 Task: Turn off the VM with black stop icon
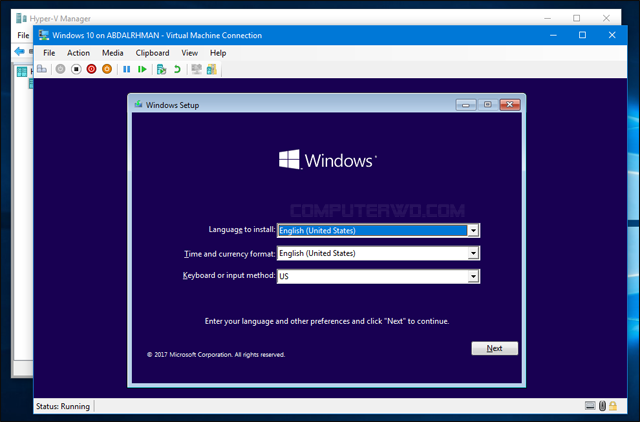[76, 69]
